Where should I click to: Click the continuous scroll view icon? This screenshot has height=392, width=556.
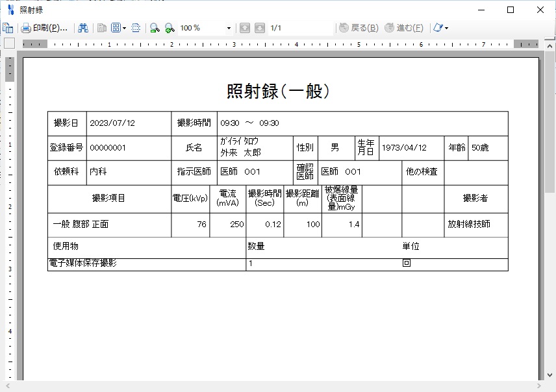click(x=136, y=28)
